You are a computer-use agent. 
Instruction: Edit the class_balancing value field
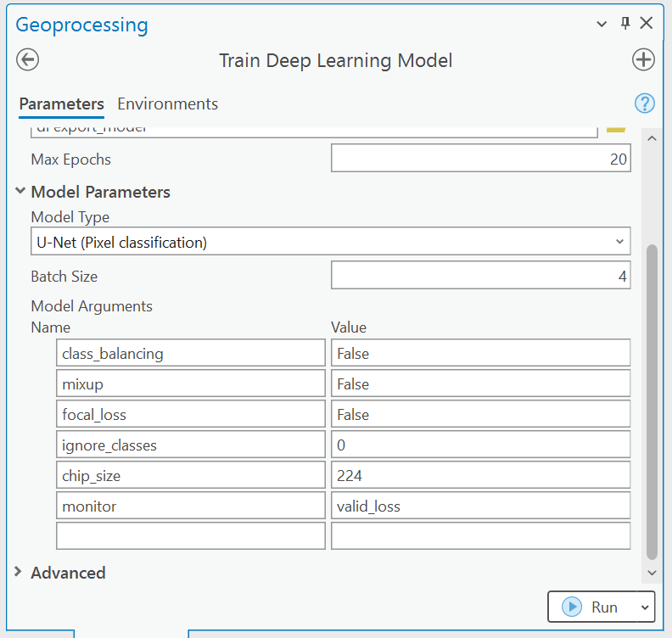click(480, 353)
